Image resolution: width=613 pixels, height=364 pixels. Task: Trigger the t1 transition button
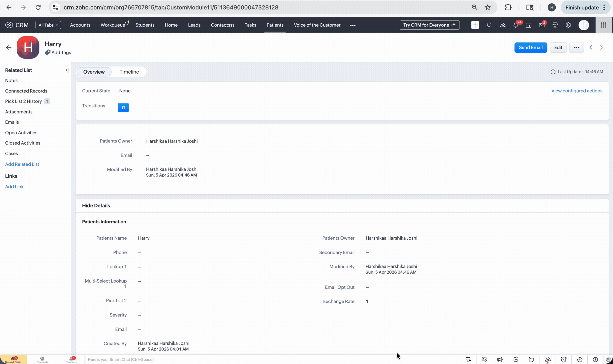(x=123, y=107)
